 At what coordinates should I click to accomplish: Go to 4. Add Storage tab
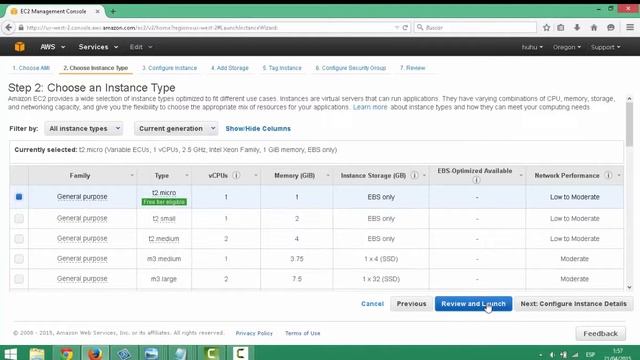(x=229, y=68)
